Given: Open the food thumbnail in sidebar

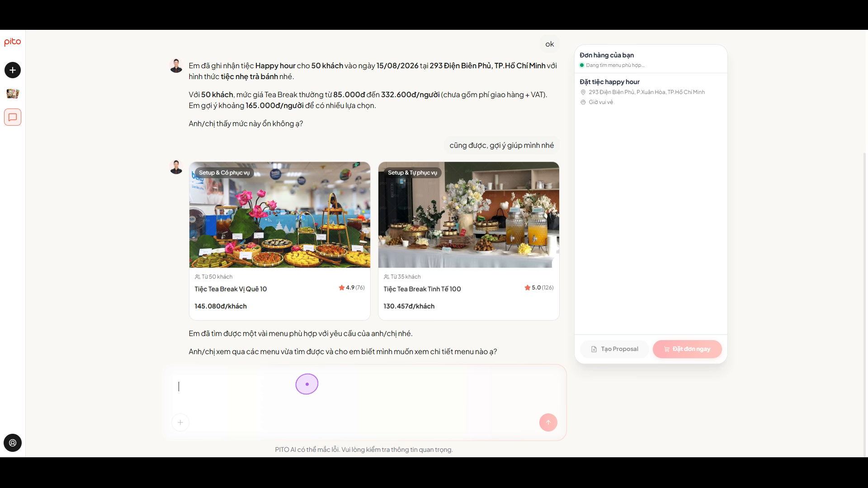Looking at the screenshot, I should 13,94.
